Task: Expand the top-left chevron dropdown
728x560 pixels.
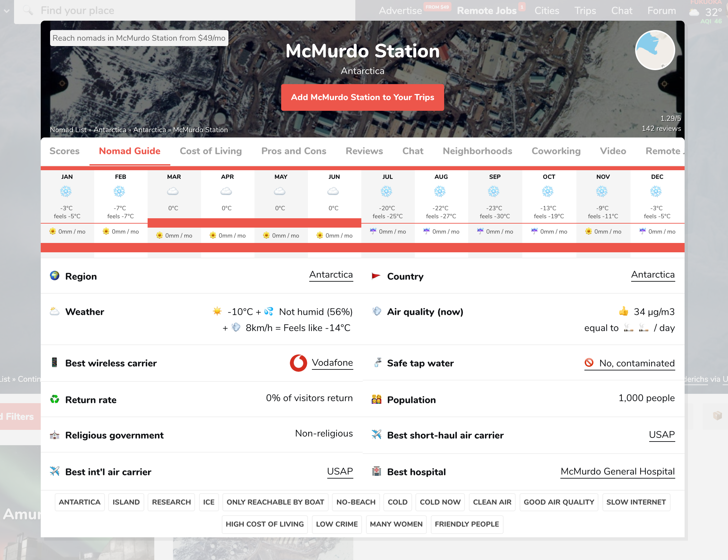Action: 7,11
